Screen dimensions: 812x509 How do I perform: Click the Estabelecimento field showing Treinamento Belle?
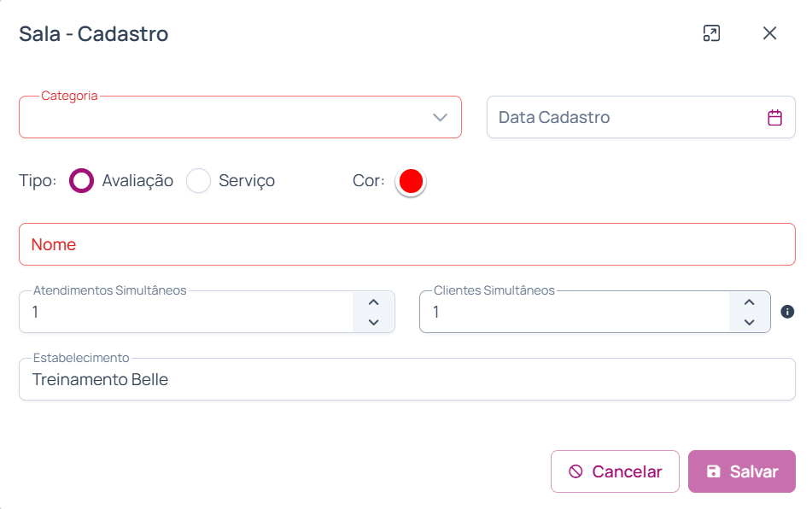(x=406, y=380)
